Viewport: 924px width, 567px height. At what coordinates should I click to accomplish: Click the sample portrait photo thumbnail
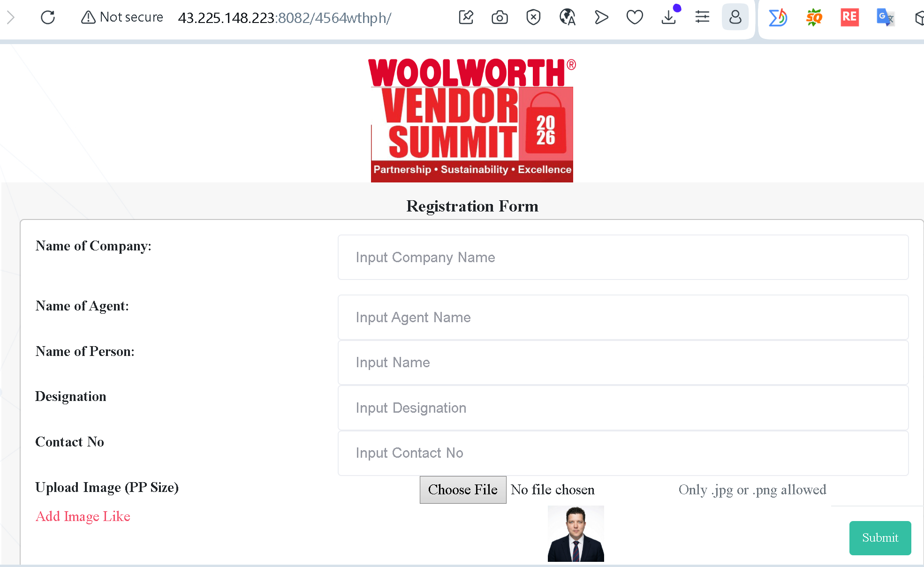[x=576, y=534]
